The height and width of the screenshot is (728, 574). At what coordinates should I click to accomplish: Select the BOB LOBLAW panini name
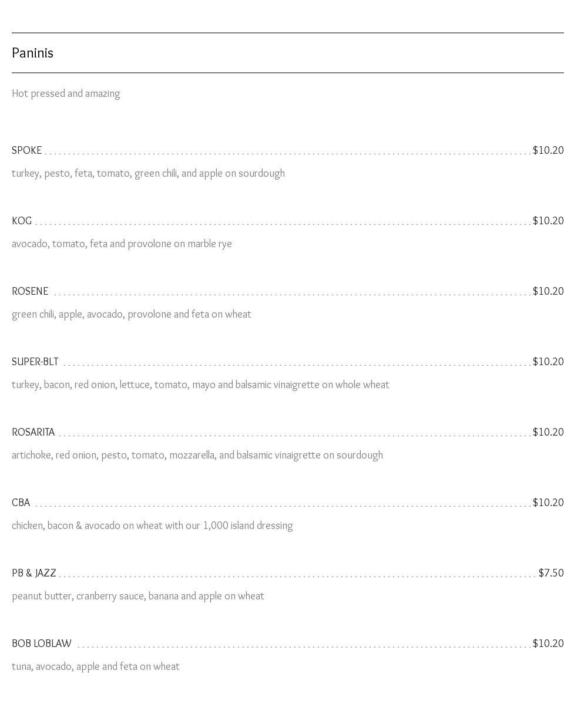click(x=42, y=643)
